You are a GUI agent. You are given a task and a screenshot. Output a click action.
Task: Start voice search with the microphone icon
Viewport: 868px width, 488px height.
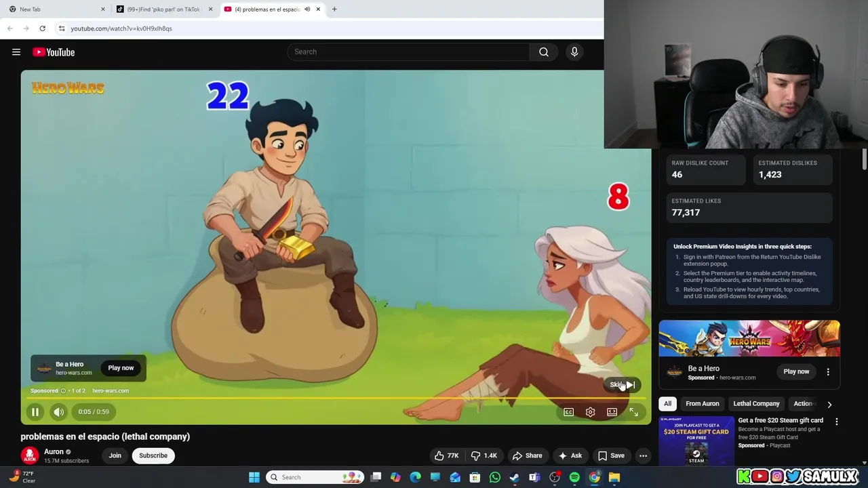(574, 52)
